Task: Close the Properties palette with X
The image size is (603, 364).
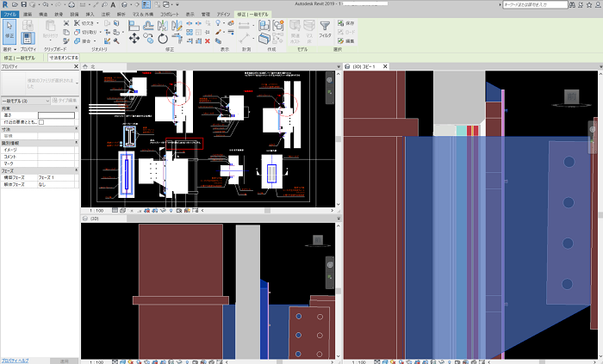Action: pyautogui.click(x=76, y=65)
